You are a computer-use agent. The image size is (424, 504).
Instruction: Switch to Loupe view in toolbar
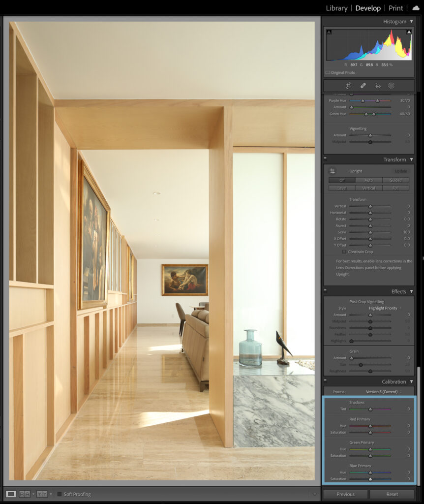[11, 494]
